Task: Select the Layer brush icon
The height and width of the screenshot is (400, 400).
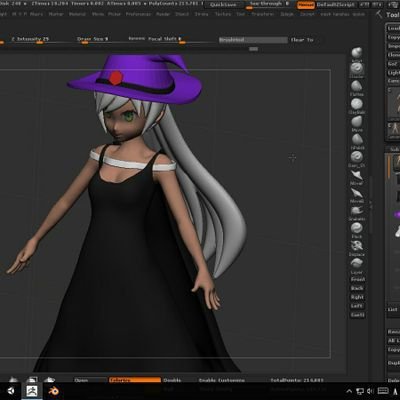Action: 357,263
